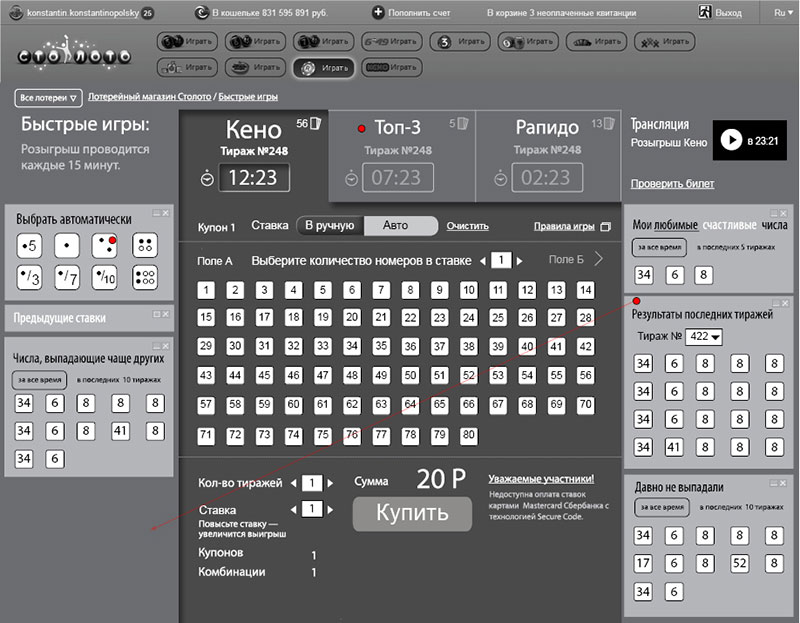800x623 pixels.
Task: Click the Купить button
Action: [411, 513]
